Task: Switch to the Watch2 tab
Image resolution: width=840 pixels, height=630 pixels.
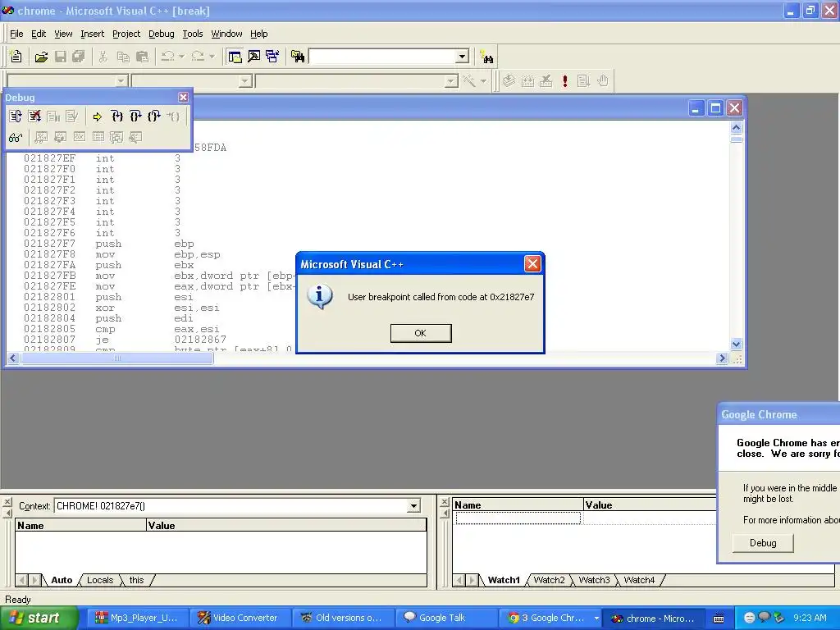Action: tap(549, 580)
